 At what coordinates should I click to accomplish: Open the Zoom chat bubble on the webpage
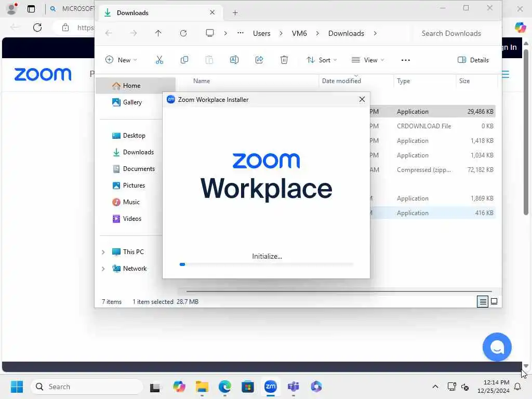497,347
